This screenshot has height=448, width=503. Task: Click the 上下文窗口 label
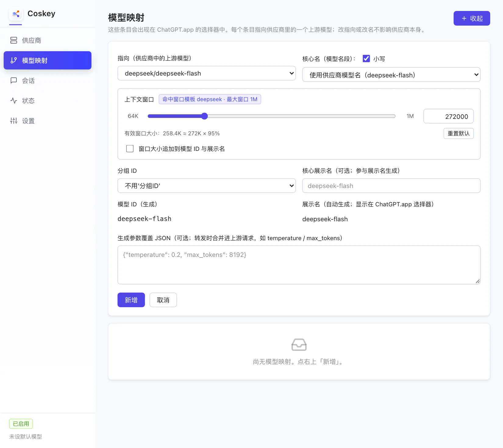(x=139, y=99)
